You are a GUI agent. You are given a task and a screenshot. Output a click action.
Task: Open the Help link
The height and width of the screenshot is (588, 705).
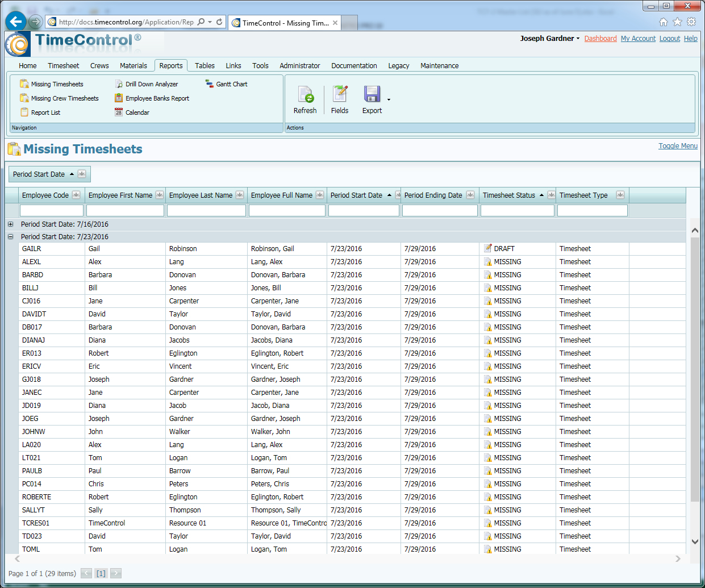(691, 39)
